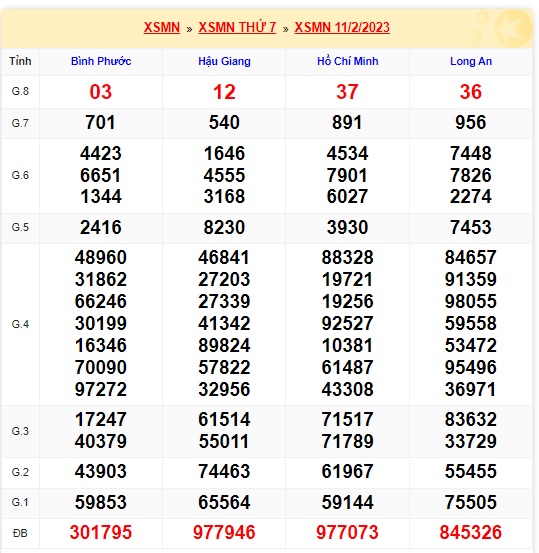Click G.4 number 43308
539x553 pixels.
347,389
